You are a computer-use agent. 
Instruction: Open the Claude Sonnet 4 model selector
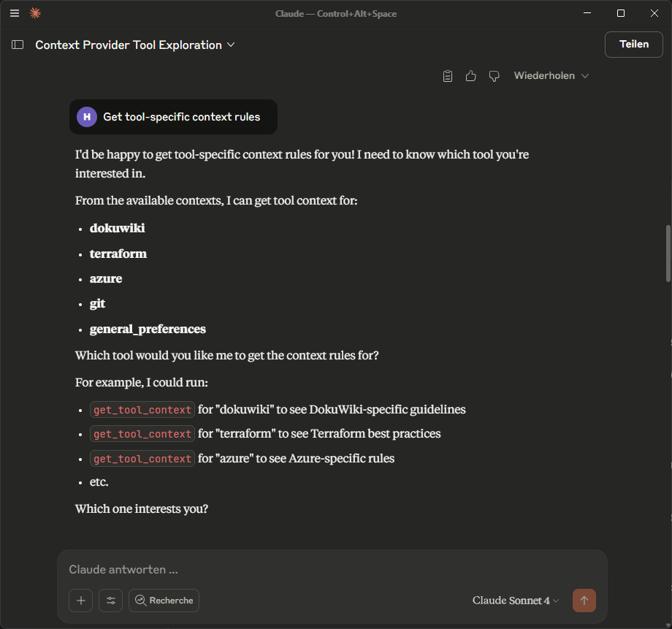coord(516,600)
